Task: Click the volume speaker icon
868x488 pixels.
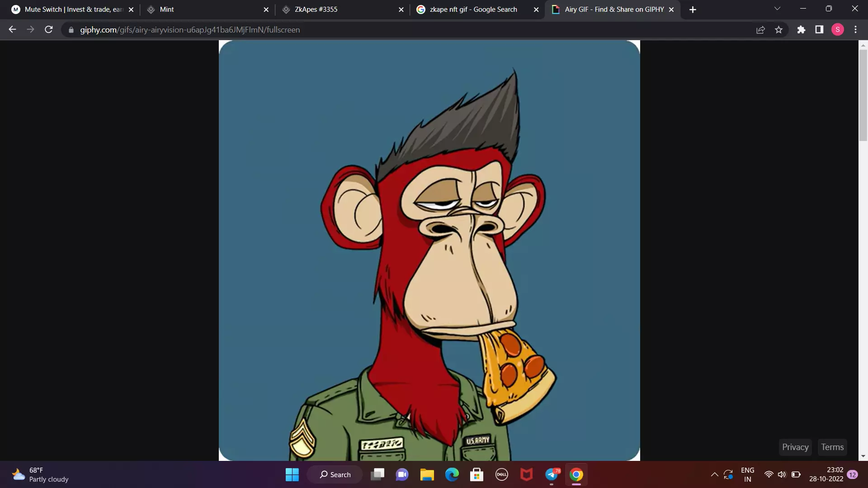Action: point(782,474)
